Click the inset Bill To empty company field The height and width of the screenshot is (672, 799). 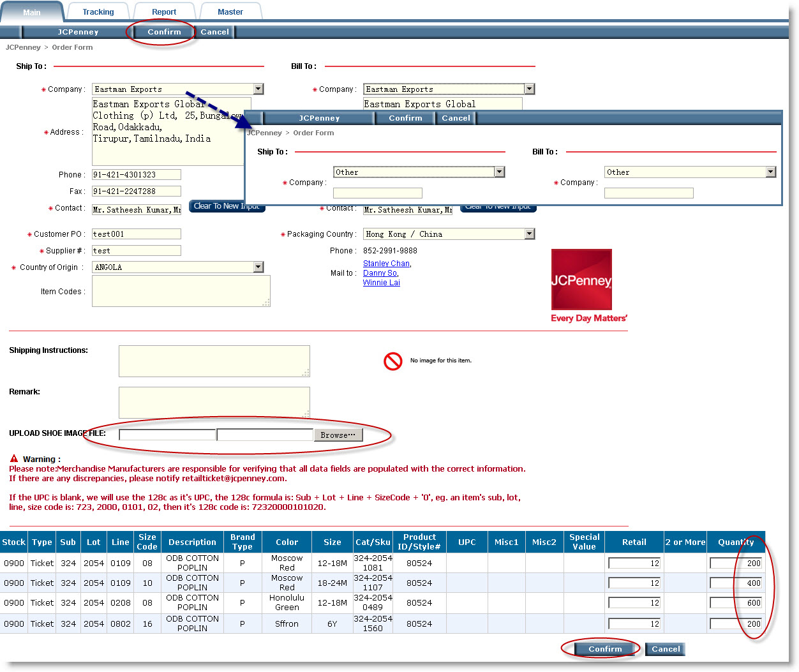click(649, 193)
